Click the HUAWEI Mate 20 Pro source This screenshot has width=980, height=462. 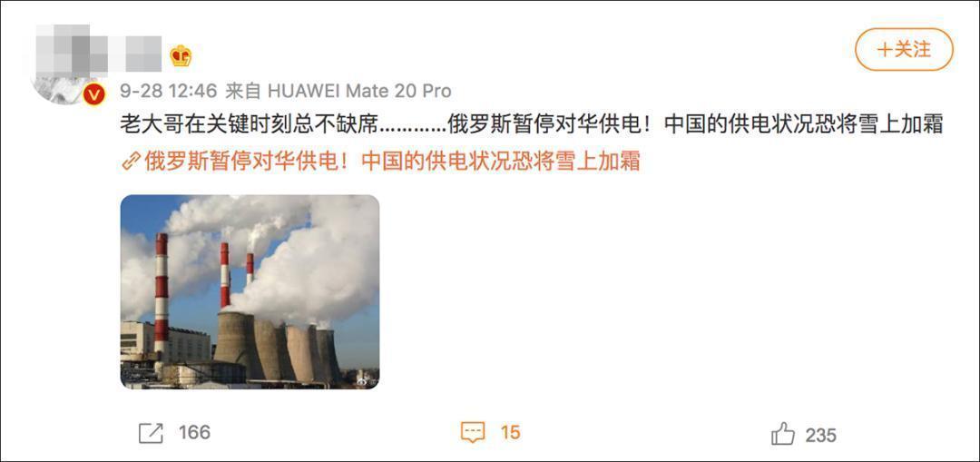coord(359,92)
